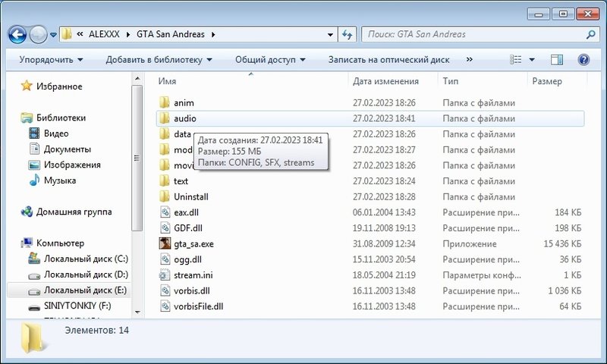Screen dimensions: 607x364
Task: Click the file name gta_sa.exe
Action: [193, 244]
